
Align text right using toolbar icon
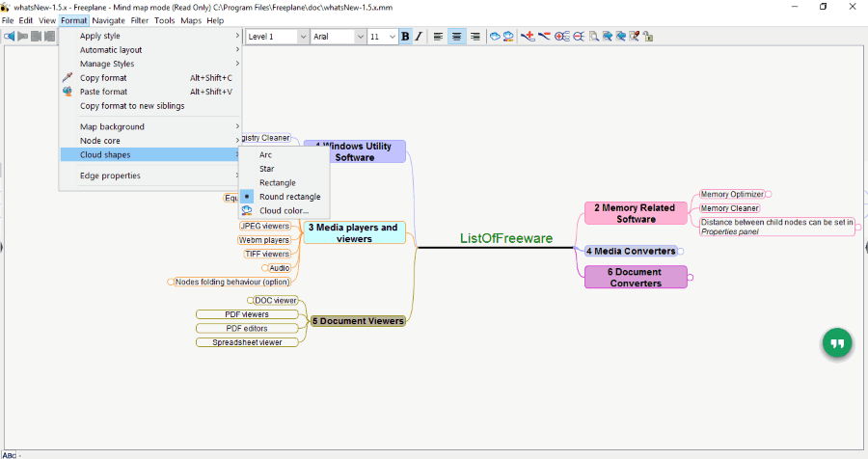pyautogui.click(x=475, y=37)
